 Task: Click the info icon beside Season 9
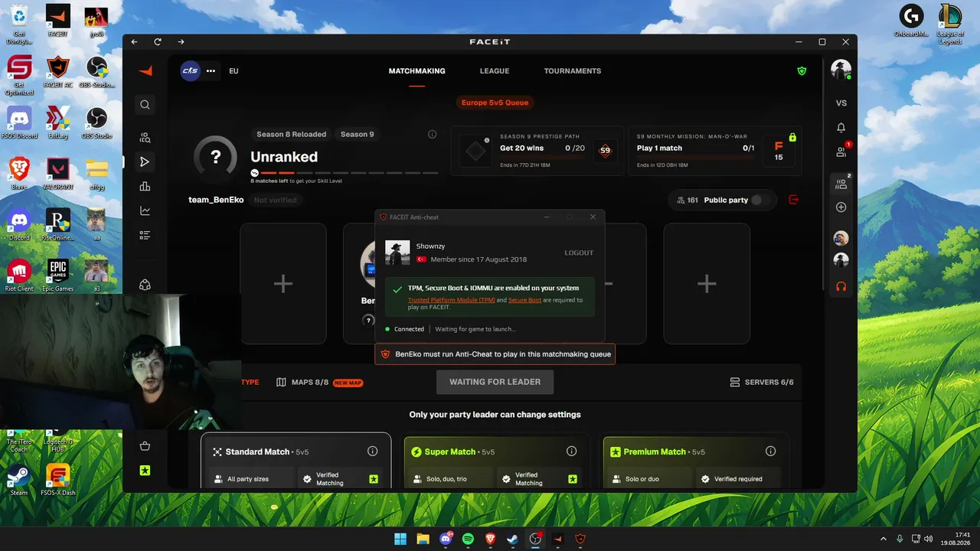(x=432, y=134)
